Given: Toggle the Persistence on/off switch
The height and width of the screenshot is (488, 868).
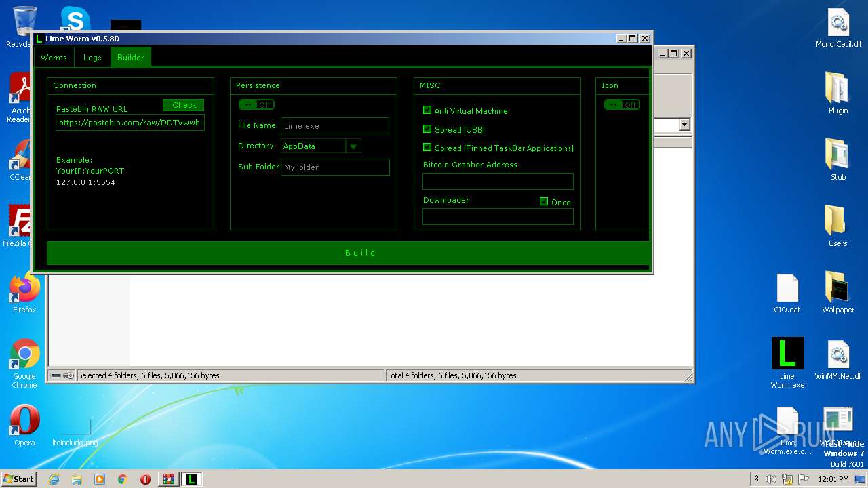Looking at the screenshot, I should pos(256,104).
